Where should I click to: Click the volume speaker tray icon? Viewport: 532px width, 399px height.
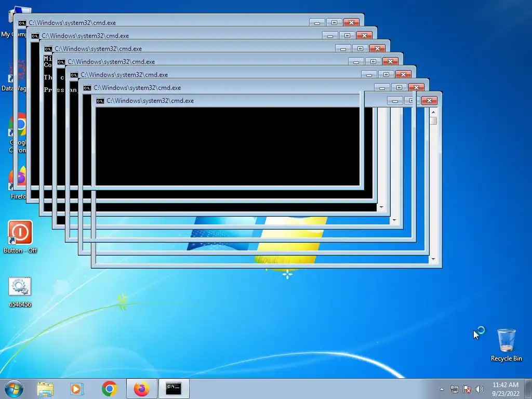point(480,389)
